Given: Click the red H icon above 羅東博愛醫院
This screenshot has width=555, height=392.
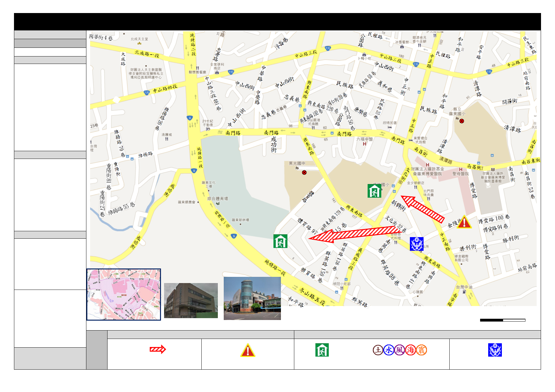Looking at the screenshot, I should 428,165.
